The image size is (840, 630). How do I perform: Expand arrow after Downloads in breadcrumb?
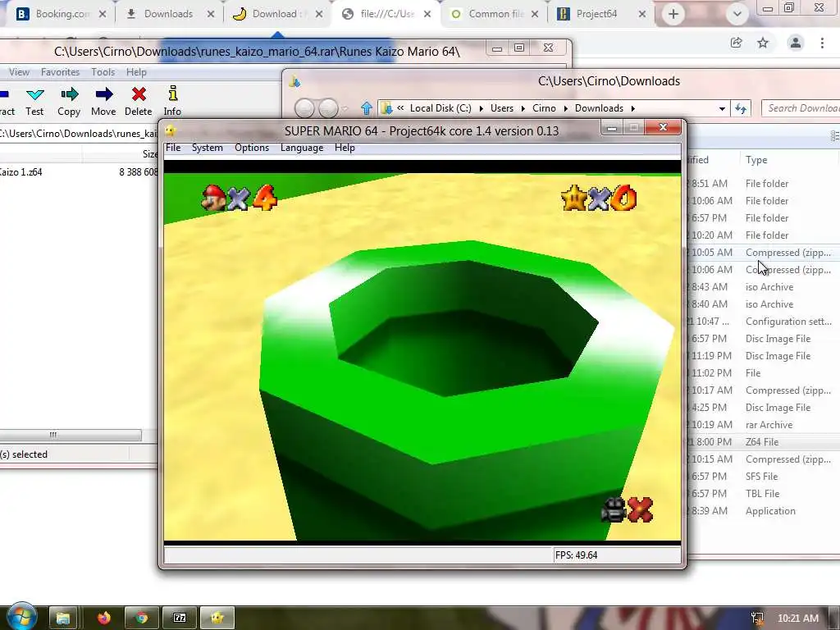632,108
